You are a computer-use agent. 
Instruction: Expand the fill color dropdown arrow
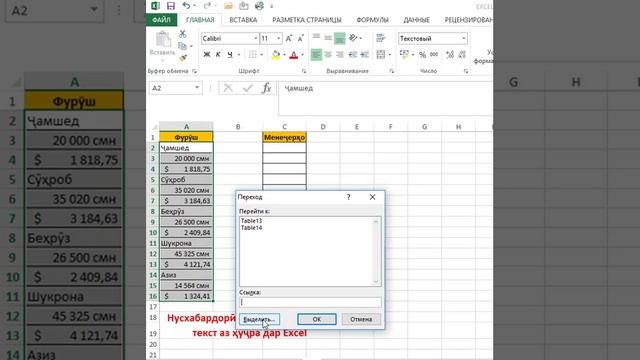pyautogui.click(x=284, y=54)
